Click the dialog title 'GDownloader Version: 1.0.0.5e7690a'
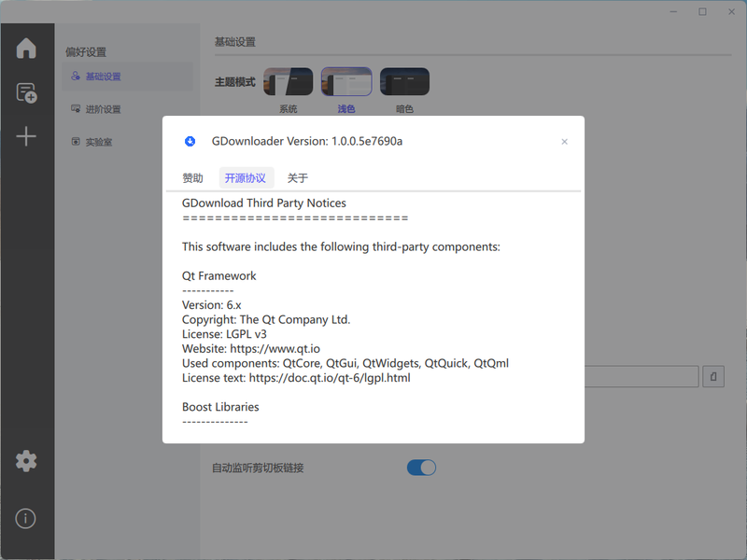The width and height of the screenshot is (747, 560). pyautogui.click(x=307, y=142)
